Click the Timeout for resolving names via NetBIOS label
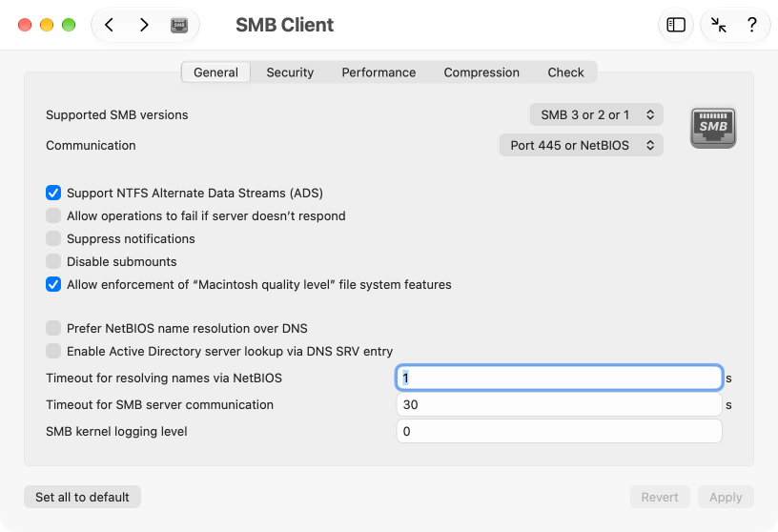 click(164, 378)
